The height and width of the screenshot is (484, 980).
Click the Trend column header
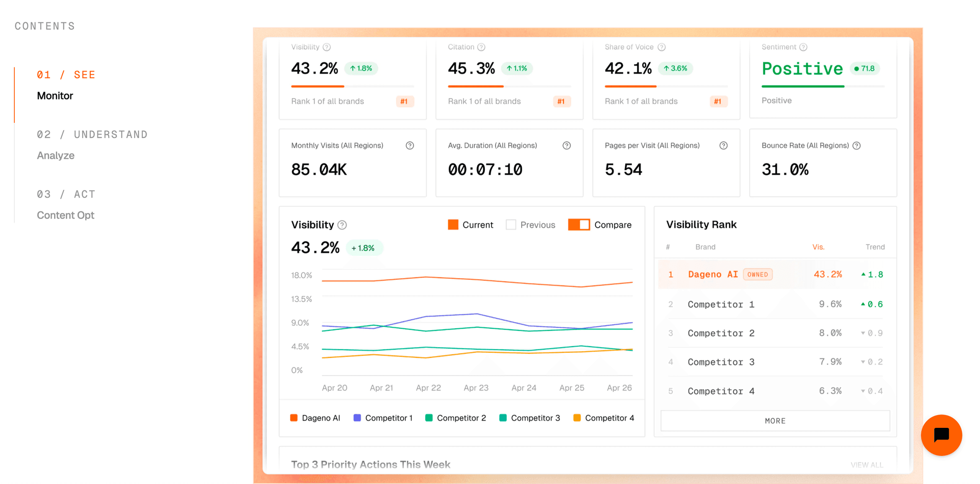(x=875, y=247)
